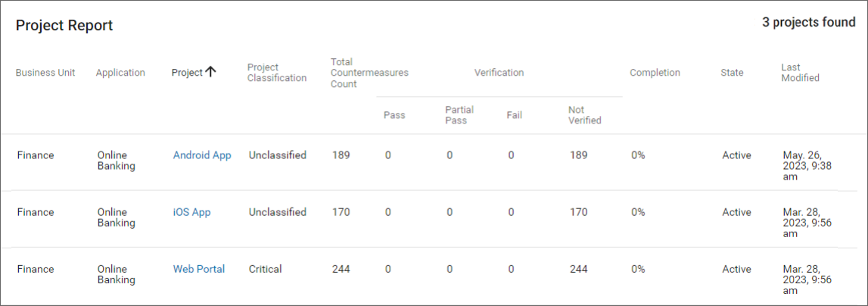The image size is (868, 306).
Task: Sort by Fail verification column
Action: coord(515,115)
